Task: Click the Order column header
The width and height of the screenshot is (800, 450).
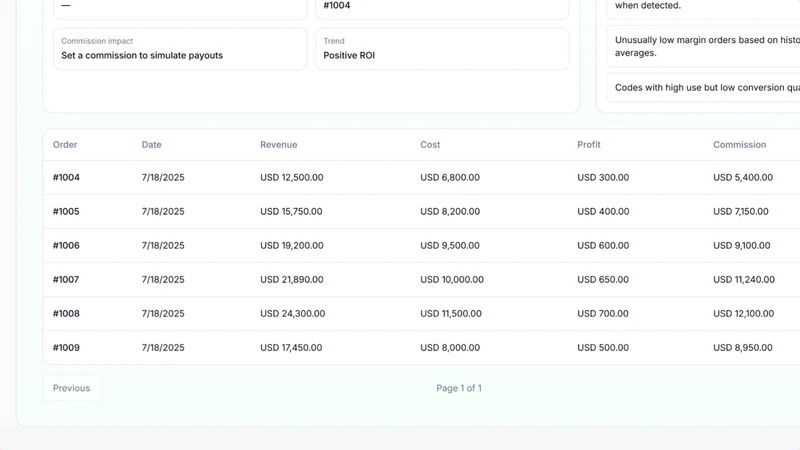Action: click(65, 145)
